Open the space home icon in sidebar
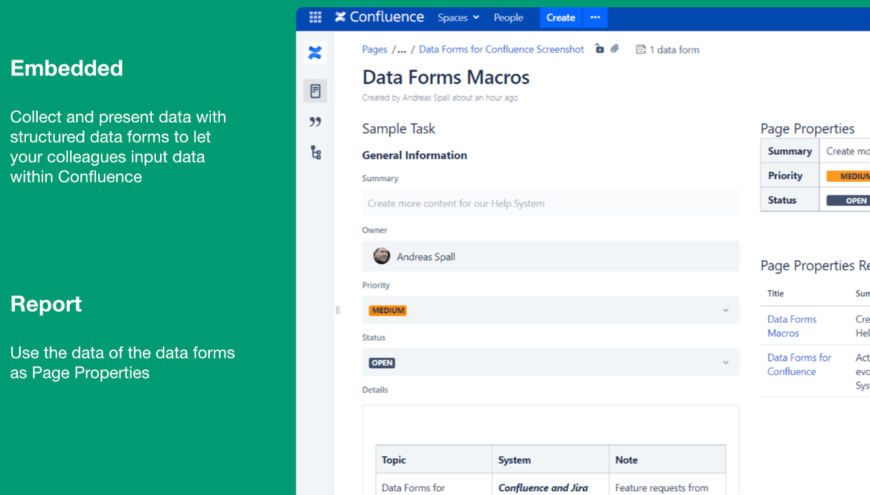 pos(315,53)
